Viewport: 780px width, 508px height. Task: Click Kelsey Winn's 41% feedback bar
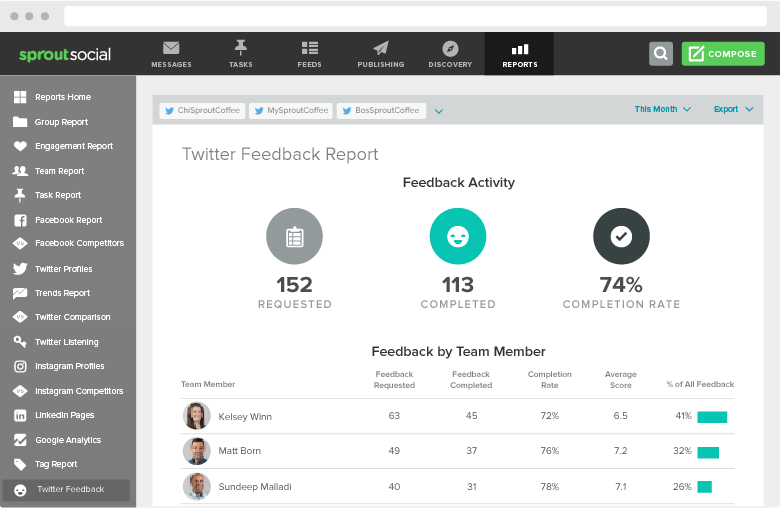point(712,417)
